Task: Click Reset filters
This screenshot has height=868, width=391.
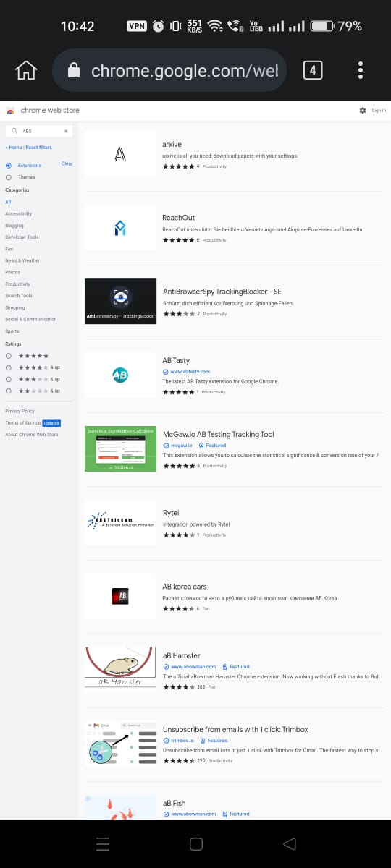Action: tap(39, 147)
